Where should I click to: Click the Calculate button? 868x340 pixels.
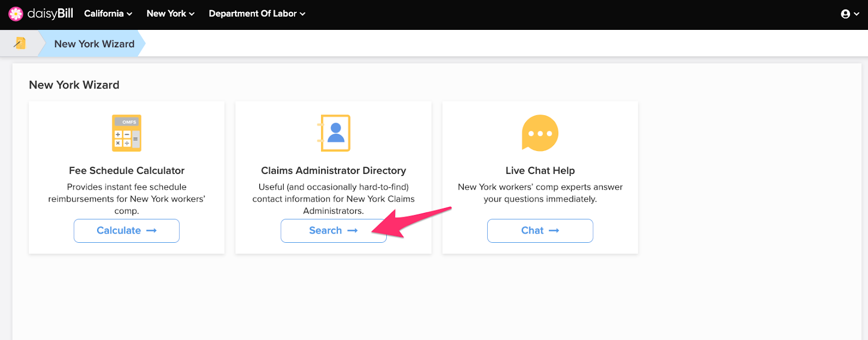coord(126,231)
